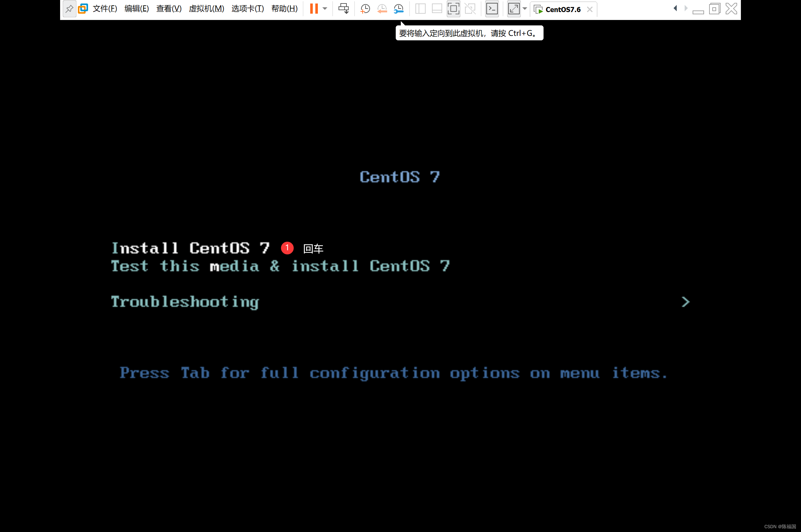Toggle the bottom thumbnail bar panel

tap(437, 9)
